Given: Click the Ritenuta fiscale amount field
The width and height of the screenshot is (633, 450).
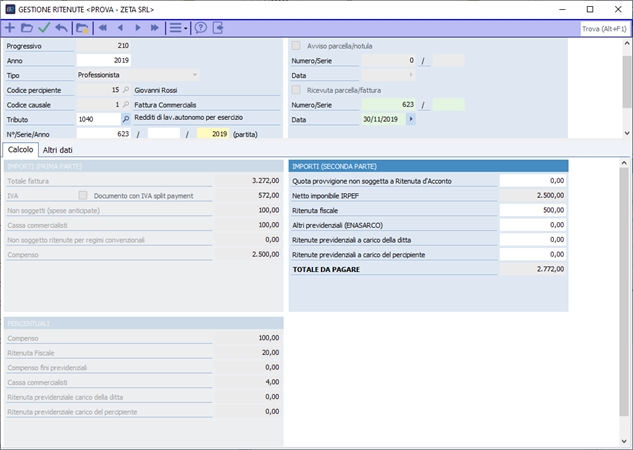Looking at the screenshot, I should click(533, 211).
